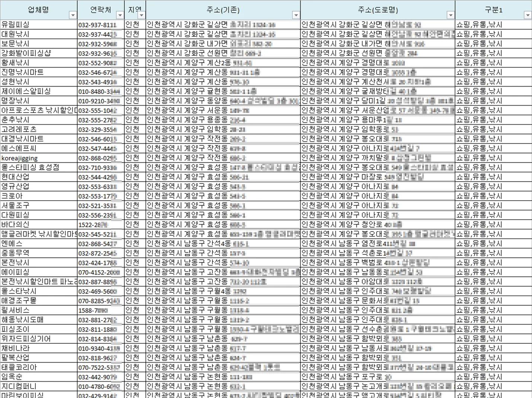The width and height of the screenshot is (532, 398).
Task: Select the phone number cell in 릴서비스 row
Action: (101, 310)
